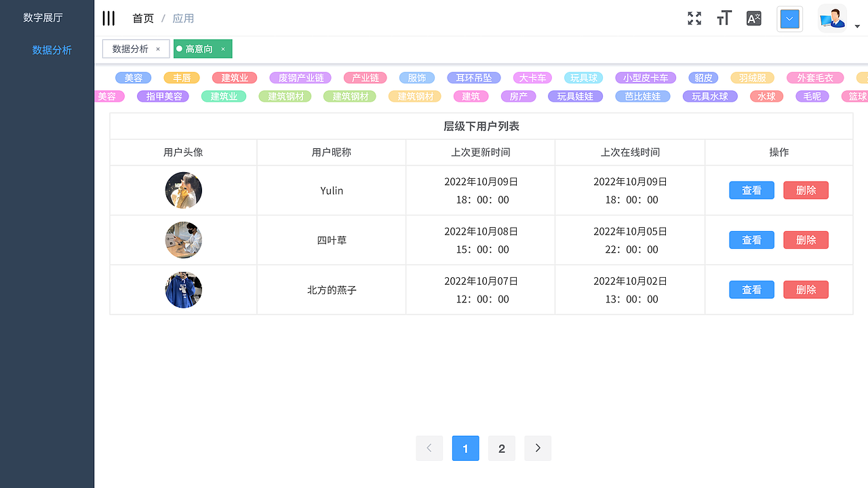The height and width of the screenshot is (488, 868).
Task: Collapse the sidebar using the hamburger icon
Action: 108,18
